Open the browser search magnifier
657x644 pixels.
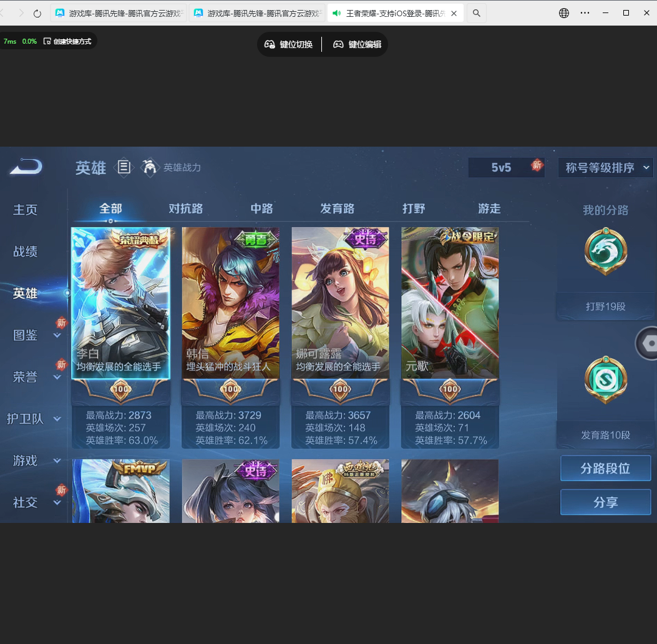pyautogui.click(x=477, y=13)
